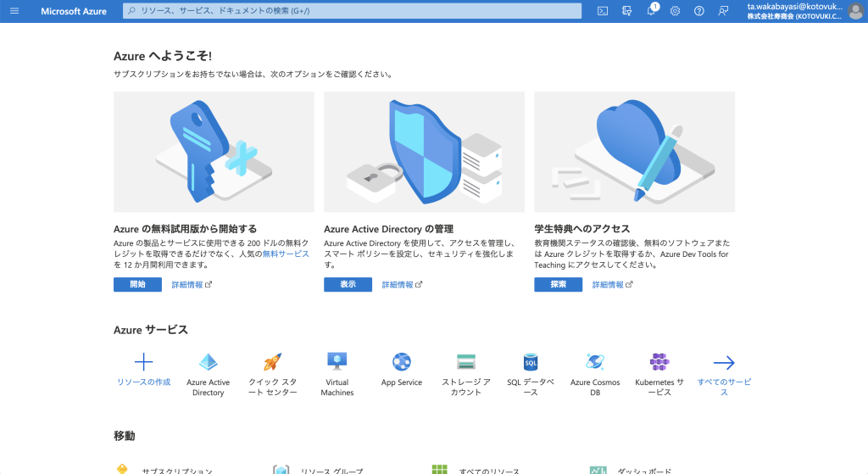Open 詳細情報 link under free trial

[x=192, y=285]
